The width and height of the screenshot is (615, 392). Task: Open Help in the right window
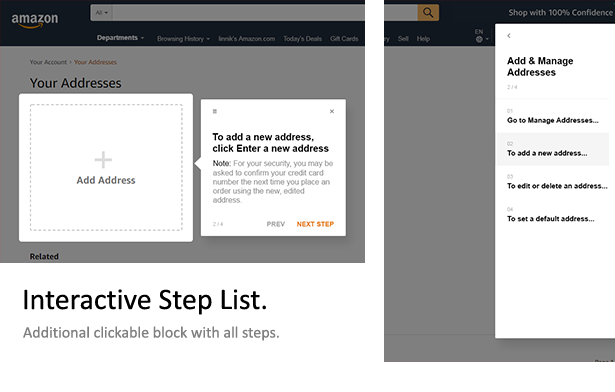coord(423,39)
